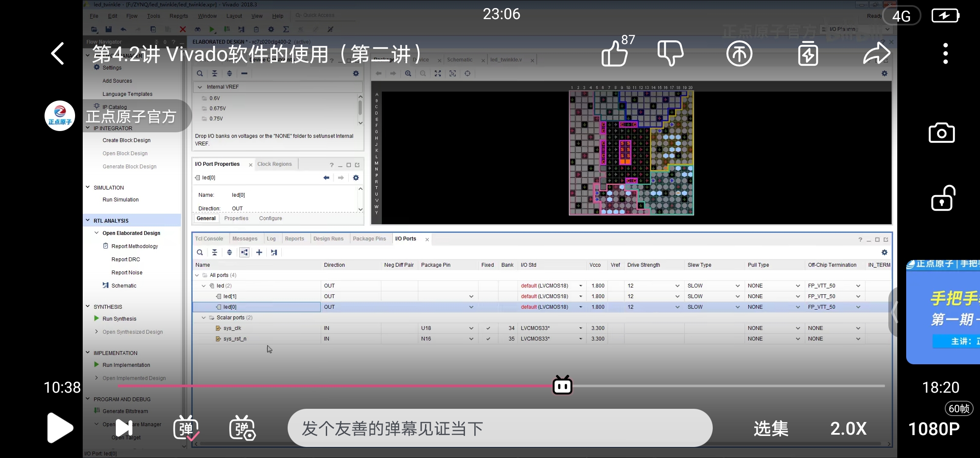
Task: Open the 选集 episode list
Action: coord(771,429)
